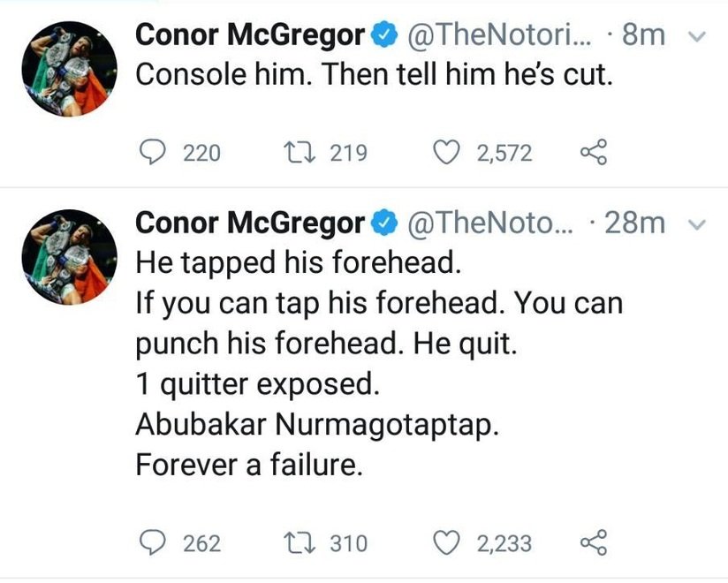Click the verified badge on the 8m tweet
The height and width of the screenshot is (583, 728).
pos(383,36)
